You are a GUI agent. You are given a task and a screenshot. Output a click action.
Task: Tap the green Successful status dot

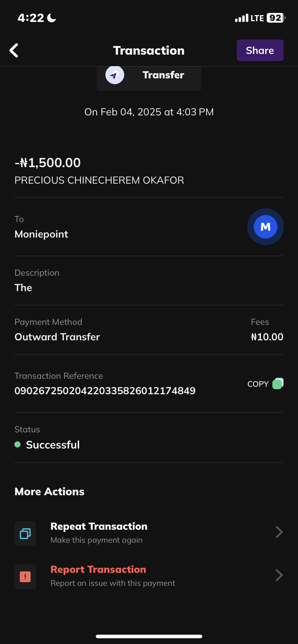tap(17, 445)
